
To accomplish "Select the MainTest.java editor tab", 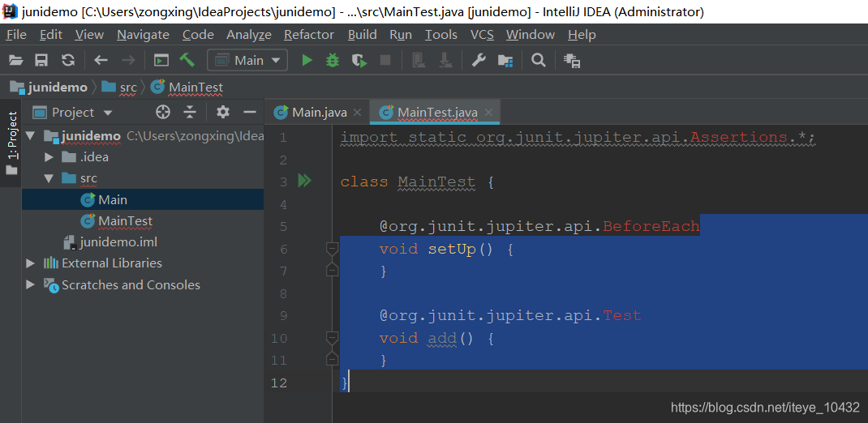I will [x=435, y=113].
